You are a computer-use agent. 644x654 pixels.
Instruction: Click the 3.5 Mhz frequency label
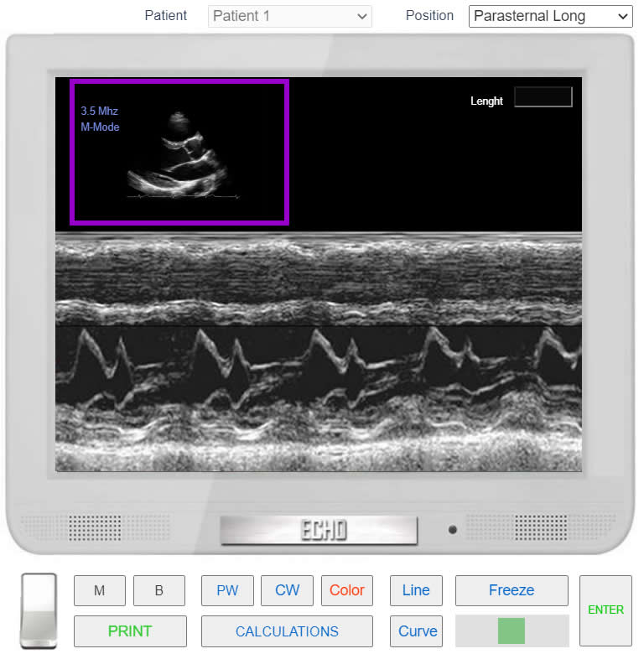99,111
